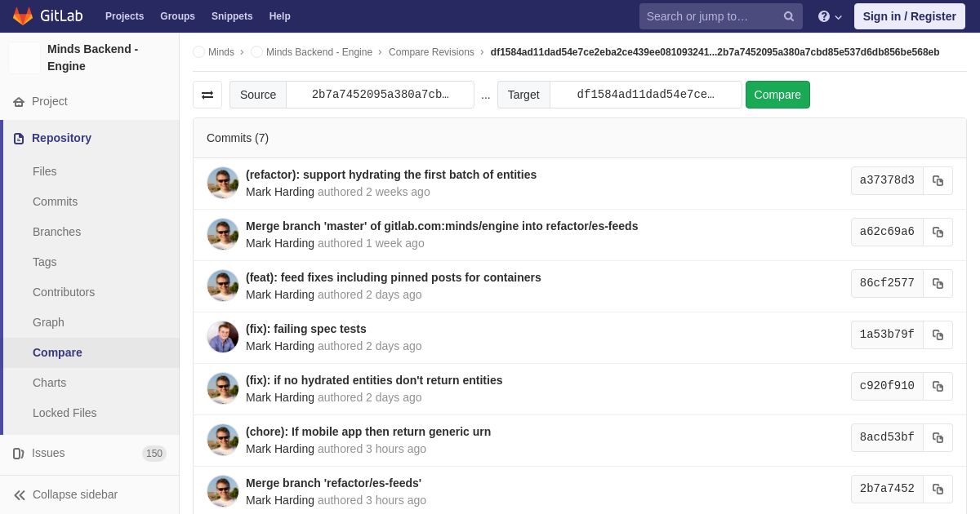The image size is (980, 514).
Task: Go to Tags in sidebar
Action: click(x=45, y=262)
